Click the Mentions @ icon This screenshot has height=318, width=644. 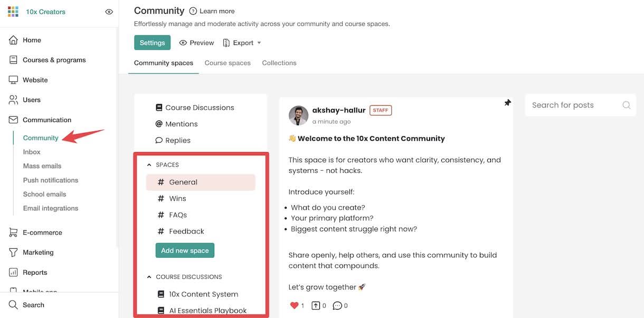(x=159, y=124)
